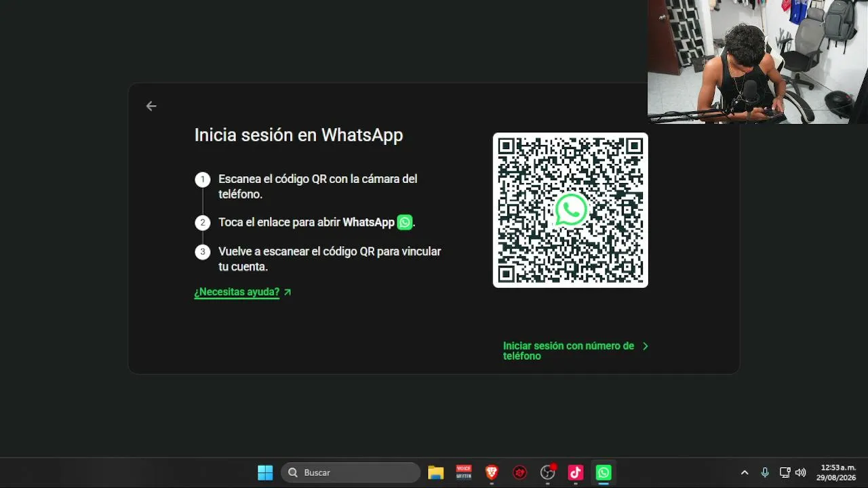Screen dimensions: 868x488
Task: Switch to OBS Studio in the taskbar
Action: click(x=548, y=472)
